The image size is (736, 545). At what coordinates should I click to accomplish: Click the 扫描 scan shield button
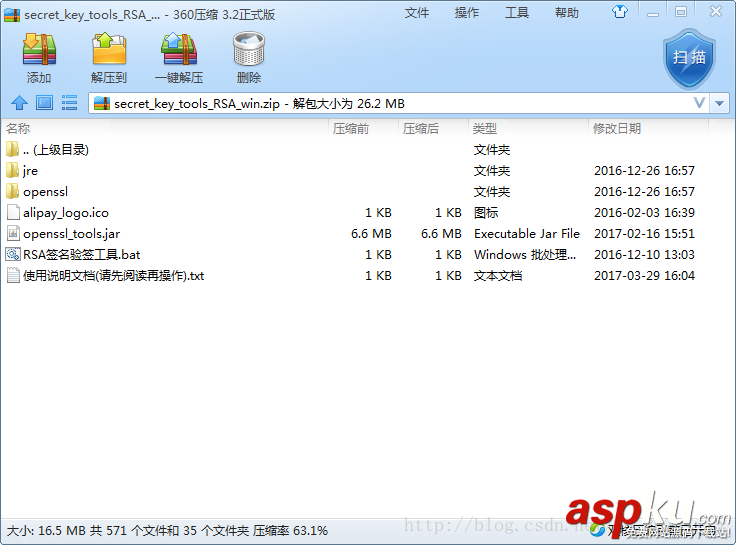[x=689, y=59]
